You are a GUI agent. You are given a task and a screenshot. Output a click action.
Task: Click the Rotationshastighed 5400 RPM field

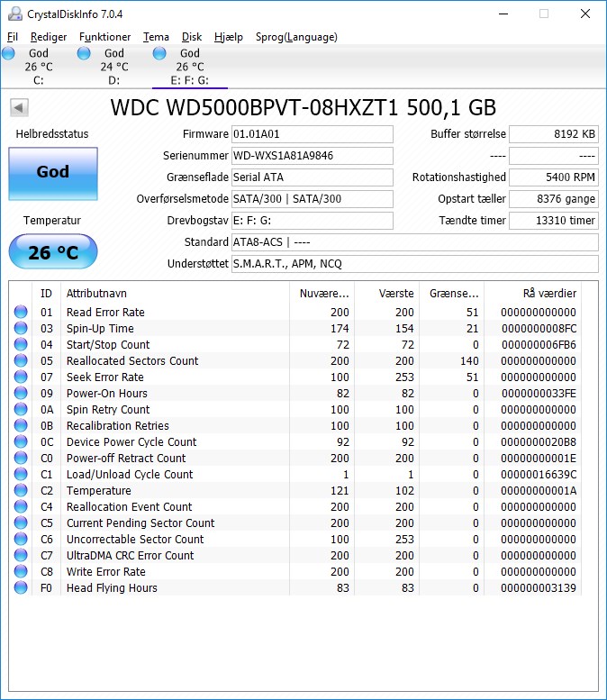tap(554, 177)
